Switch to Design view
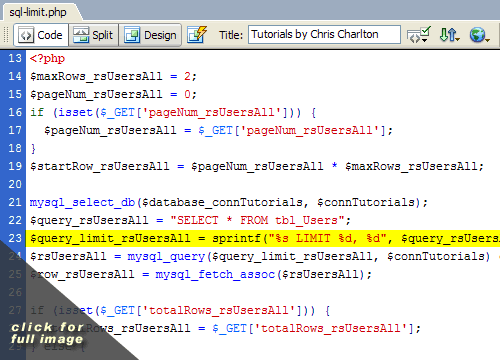 (x=150, y=35)
